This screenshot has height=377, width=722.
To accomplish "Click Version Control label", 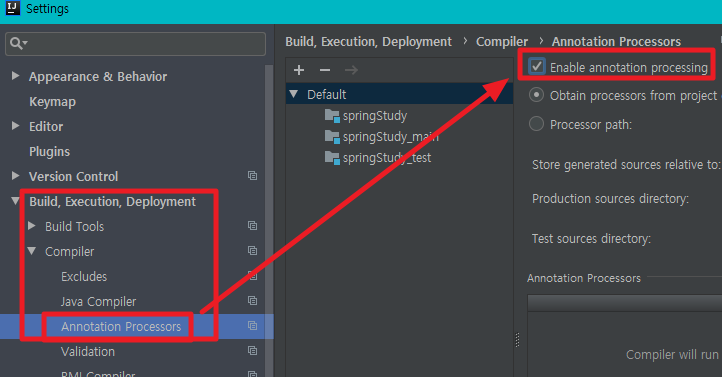I will tap(73, 176).
